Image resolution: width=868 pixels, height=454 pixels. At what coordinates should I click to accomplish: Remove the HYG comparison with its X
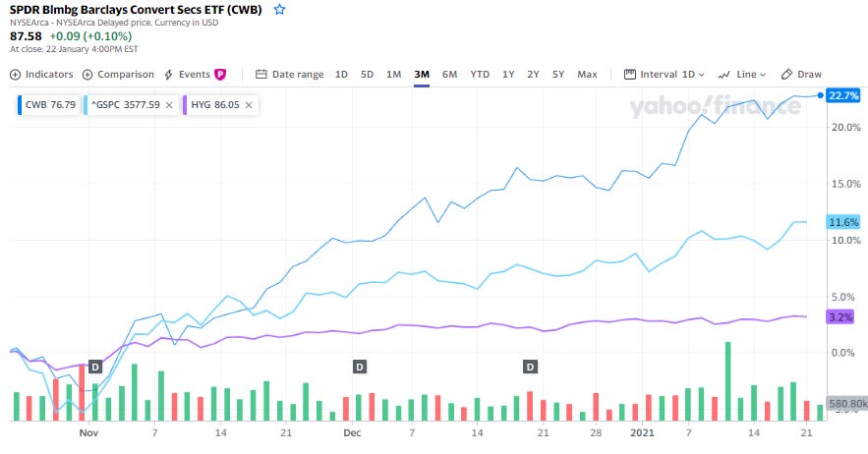[x=249, y=104]
